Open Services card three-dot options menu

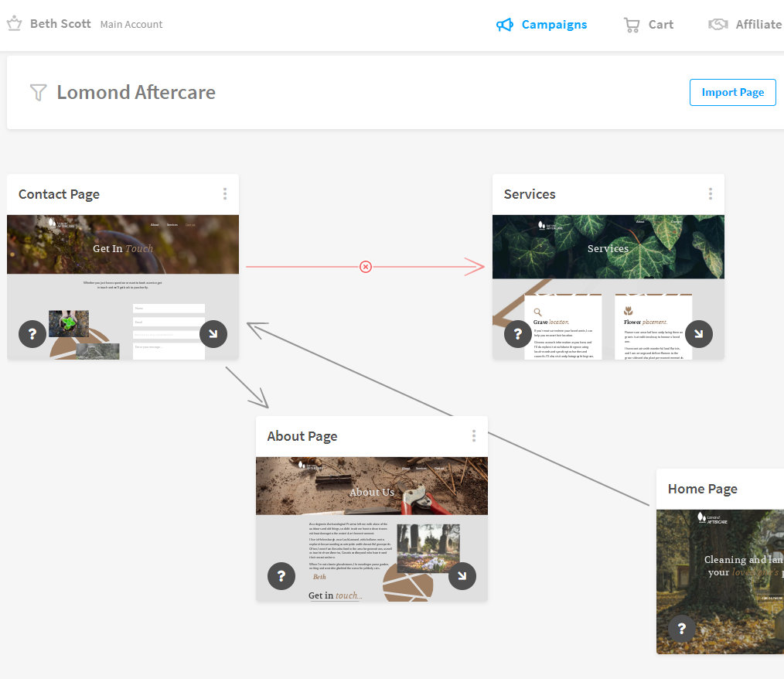pos(711,194)
